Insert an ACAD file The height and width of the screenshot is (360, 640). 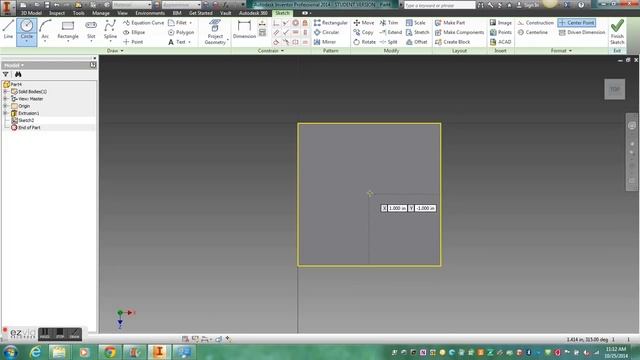click(500, 42)
